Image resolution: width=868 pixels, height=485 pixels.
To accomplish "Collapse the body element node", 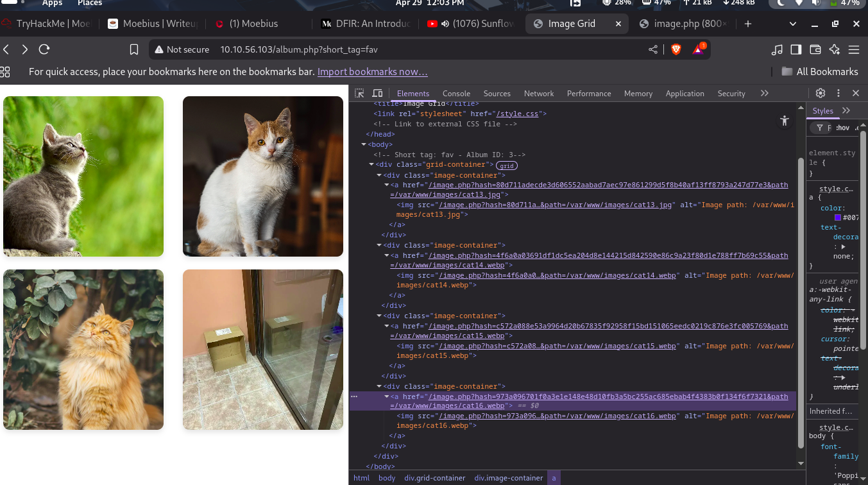I will (364, 145).
